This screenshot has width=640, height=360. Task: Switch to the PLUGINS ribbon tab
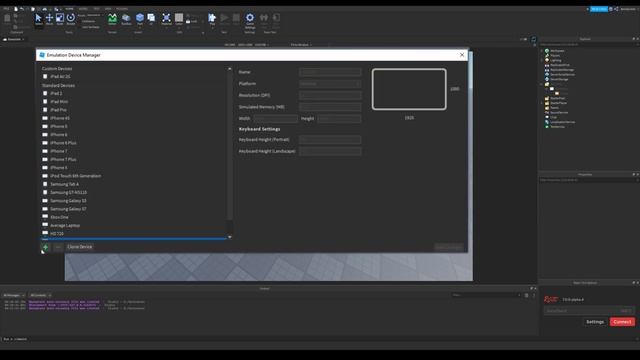coord(122,9)
